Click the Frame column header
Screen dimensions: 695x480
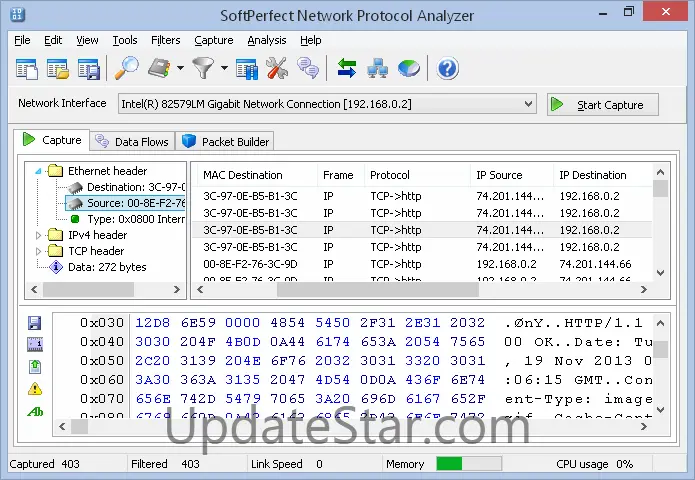click(x=340, y=175)
